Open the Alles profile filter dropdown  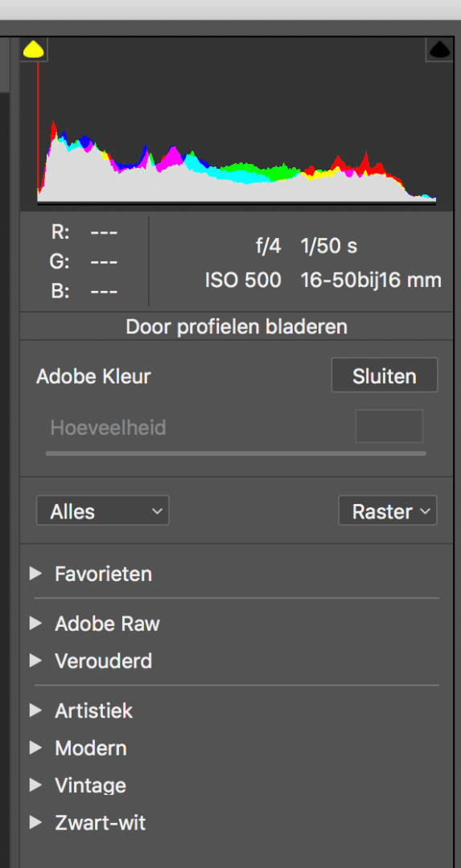pos(102,511)
